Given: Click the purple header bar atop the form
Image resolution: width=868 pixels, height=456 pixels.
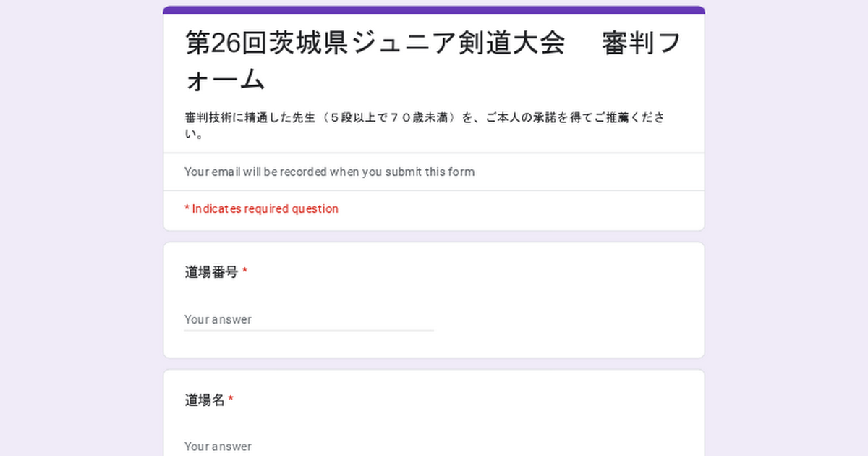Looking at the screenshot, I should (434, 10).
